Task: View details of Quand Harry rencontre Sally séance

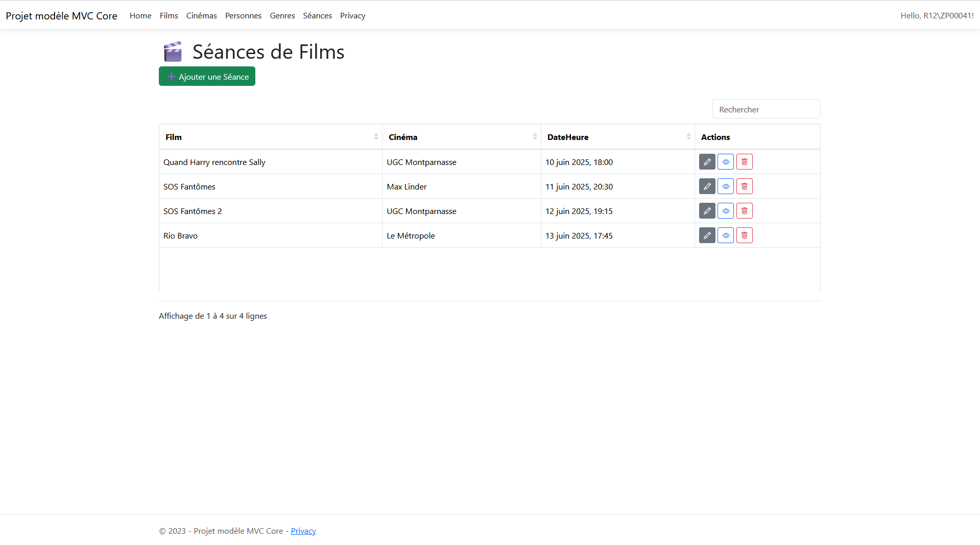Action: click(725, 162)
